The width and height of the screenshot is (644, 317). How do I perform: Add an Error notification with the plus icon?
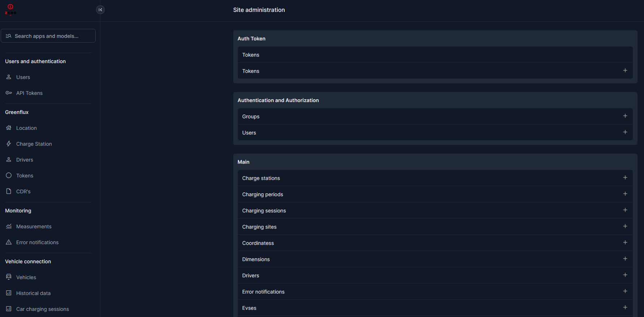[x=625, y=291]
